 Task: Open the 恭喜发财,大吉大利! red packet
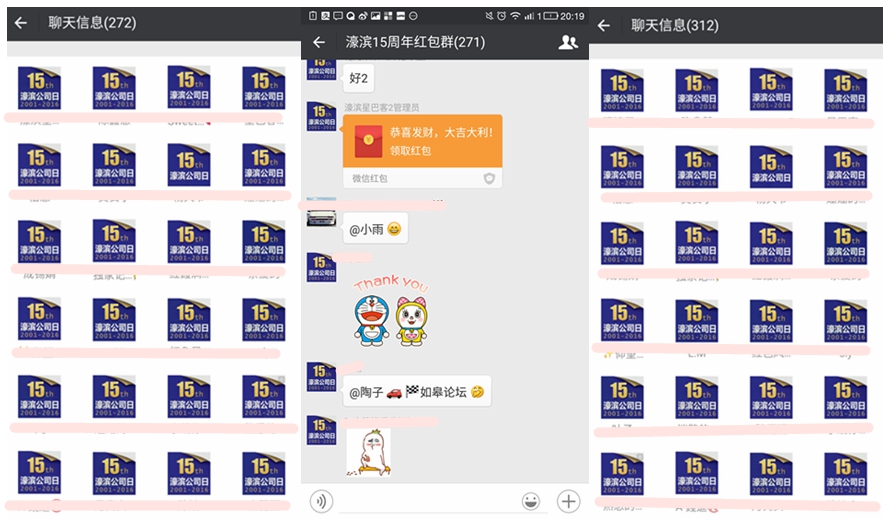(422, 151)
